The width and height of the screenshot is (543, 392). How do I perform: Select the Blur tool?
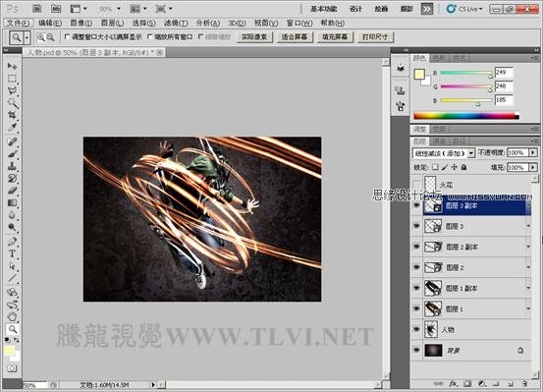tap(13, 215)
